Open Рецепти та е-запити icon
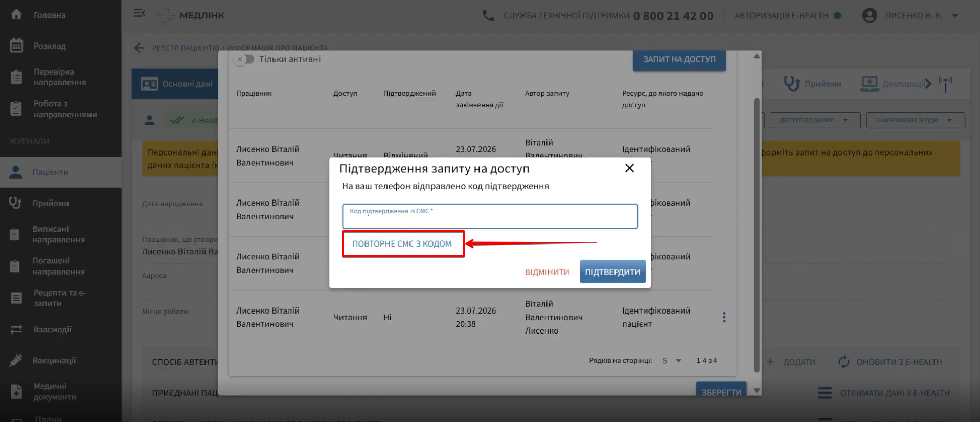This screenshot has width=980, height=422. click(x=16, y=298)
